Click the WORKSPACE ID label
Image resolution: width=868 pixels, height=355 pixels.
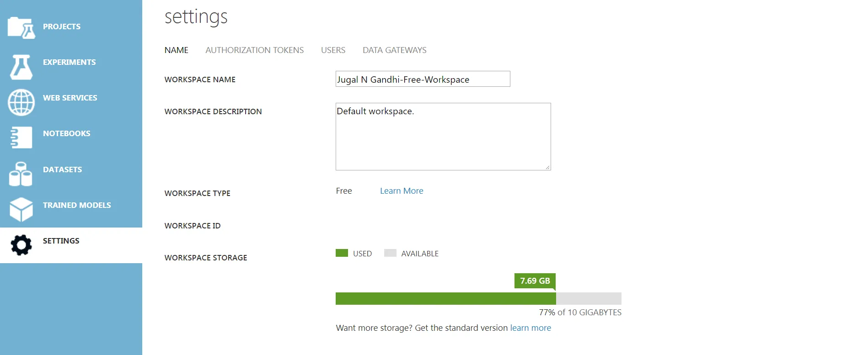(x=193, y=226)
